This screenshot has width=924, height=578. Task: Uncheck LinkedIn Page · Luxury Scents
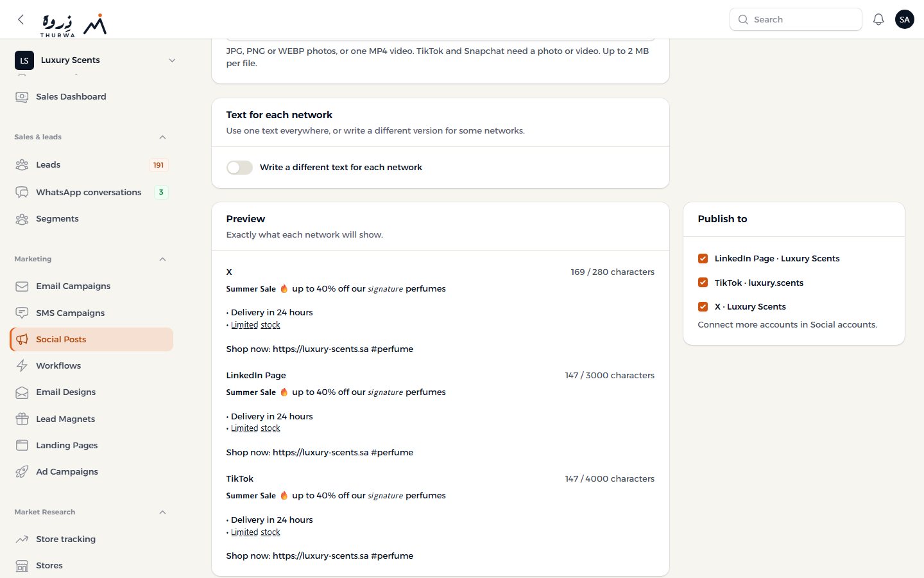click(x=703, y=258)
